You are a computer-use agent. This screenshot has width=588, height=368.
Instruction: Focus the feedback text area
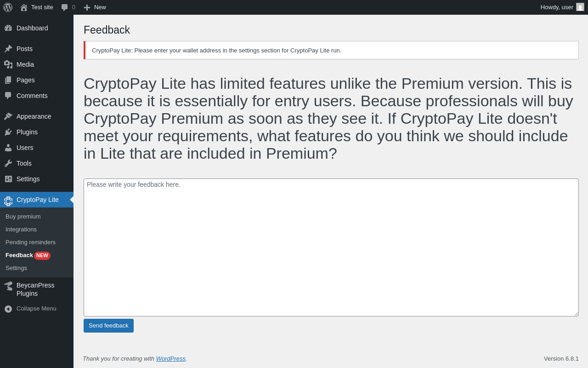(331, 247)
